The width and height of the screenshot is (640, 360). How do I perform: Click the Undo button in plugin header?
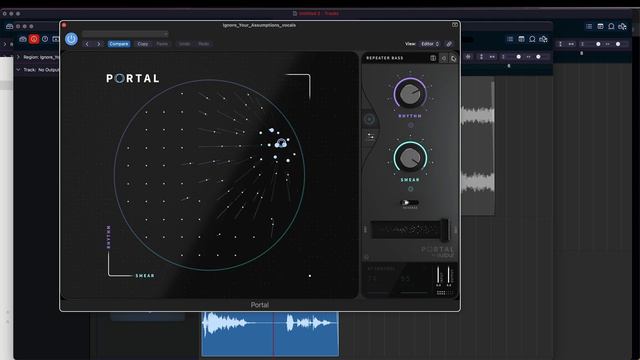[184, 44]
